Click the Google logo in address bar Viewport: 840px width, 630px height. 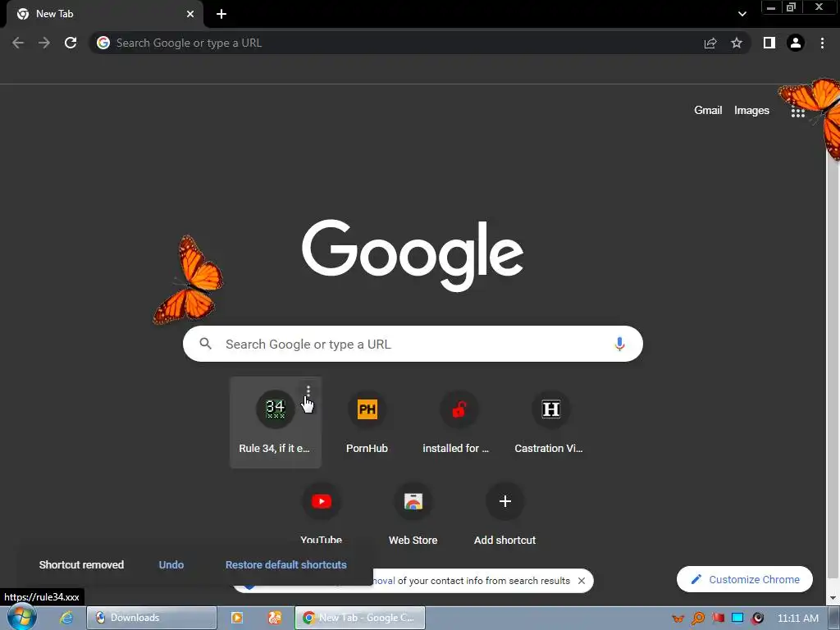pyautogui.click(x=103, y=43)
